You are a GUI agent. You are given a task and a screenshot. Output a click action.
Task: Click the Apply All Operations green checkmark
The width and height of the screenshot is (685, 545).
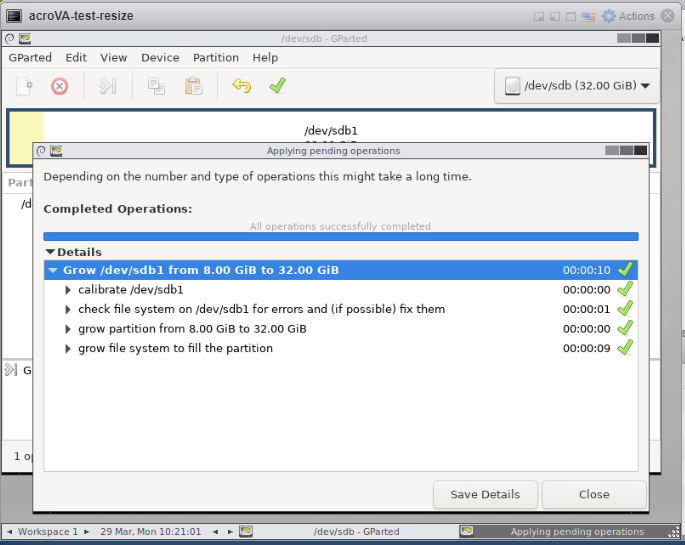pyautogui.click(x=277, y=85)
